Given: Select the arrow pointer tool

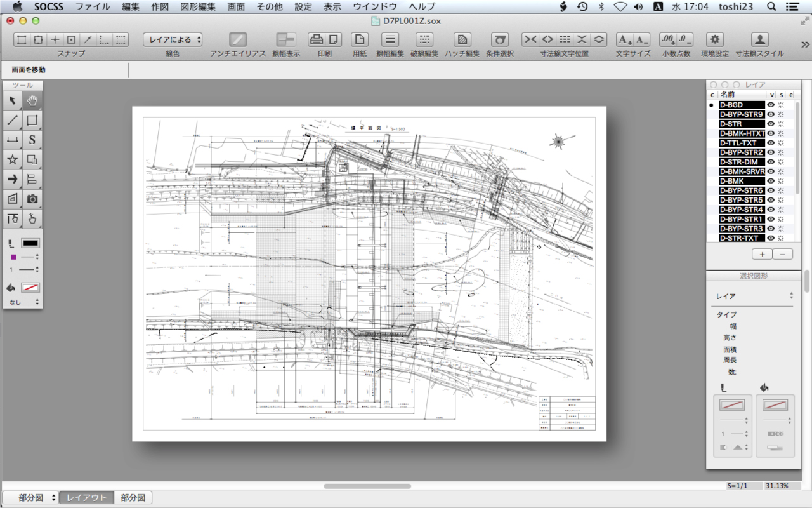Looking at the screenshot, I should 13,100.
